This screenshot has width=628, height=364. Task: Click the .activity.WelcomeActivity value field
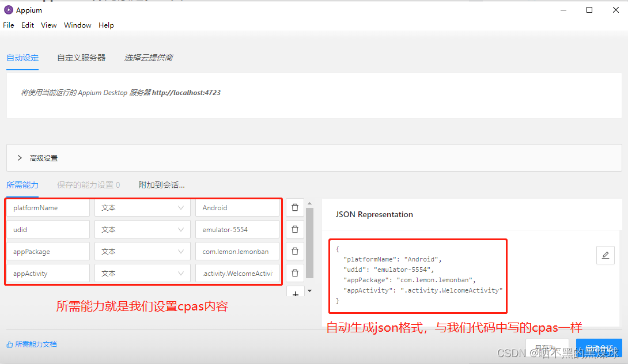[x=237, y=273]
